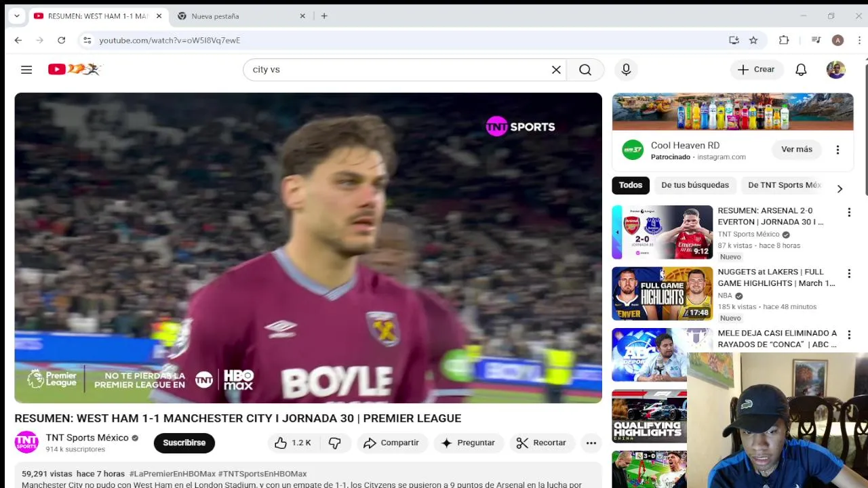This screenshot has height=488, width=868.
Task: Open more actions ellipsis under video
Action: pyautogui.click(x=591, y=443)
